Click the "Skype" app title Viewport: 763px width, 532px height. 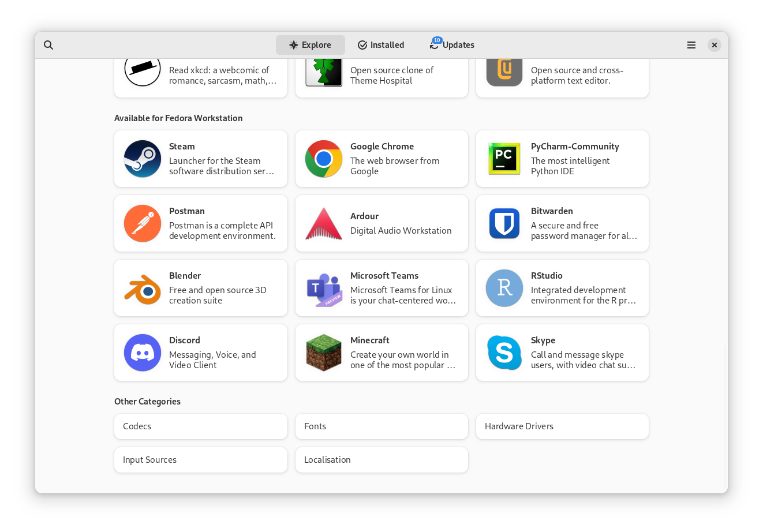point(543,340)
